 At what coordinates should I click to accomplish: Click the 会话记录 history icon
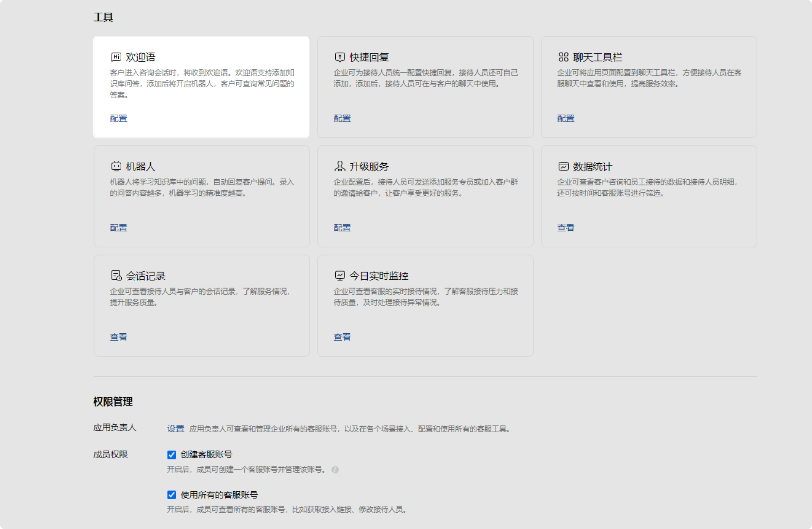pos(116,275)
